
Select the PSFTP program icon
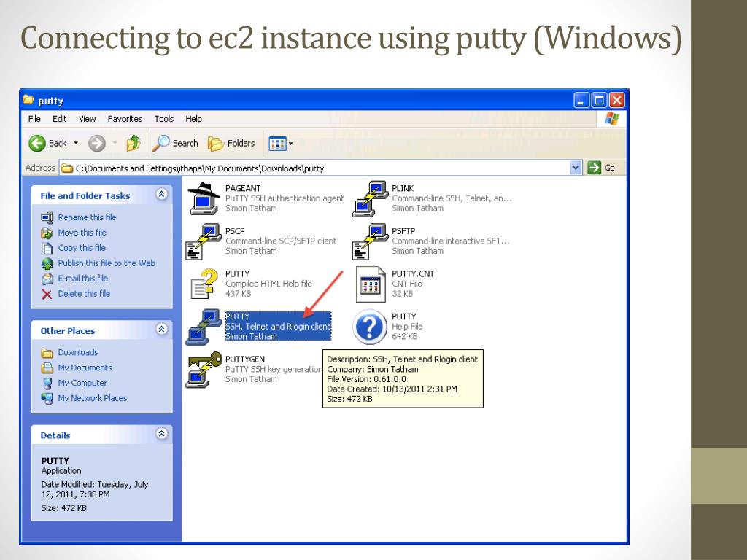coord(370,241)
